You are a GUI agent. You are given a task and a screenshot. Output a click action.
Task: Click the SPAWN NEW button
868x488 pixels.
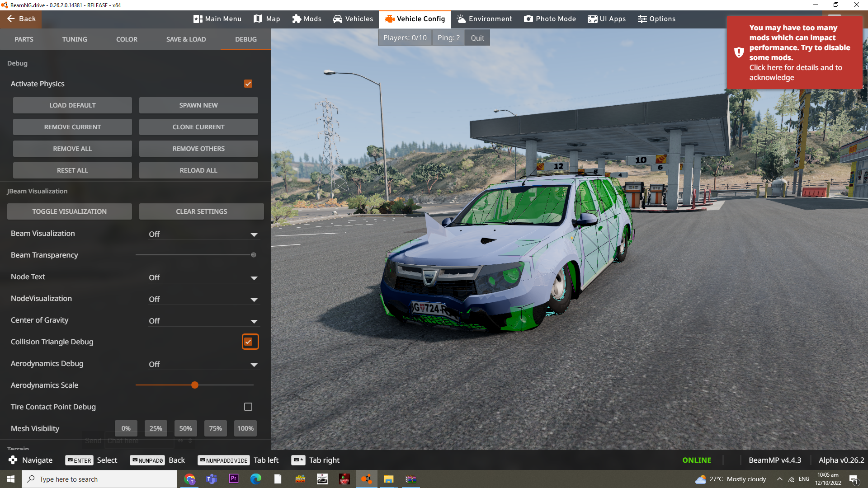(x=198, y=105)
